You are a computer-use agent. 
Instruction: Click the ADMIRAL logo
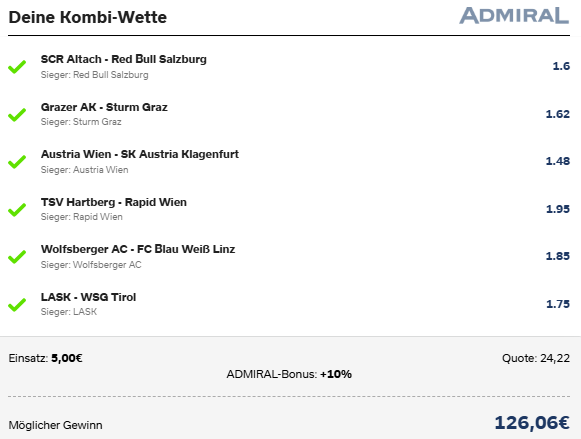[x=514, y=16]
